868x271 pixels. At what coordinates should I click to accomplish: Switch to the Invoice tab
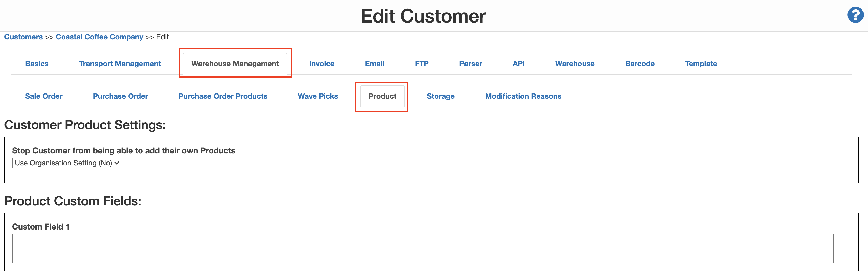pos(321,63)
